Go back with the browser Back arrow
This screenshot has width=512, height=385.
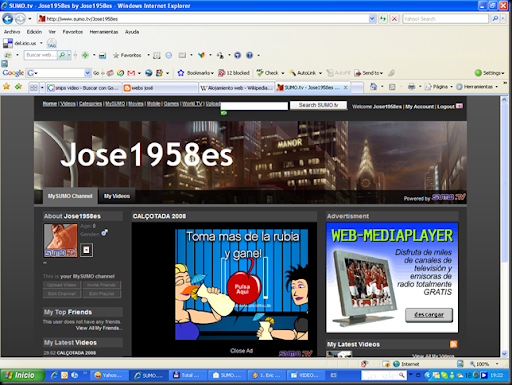[x=8, y=19]
